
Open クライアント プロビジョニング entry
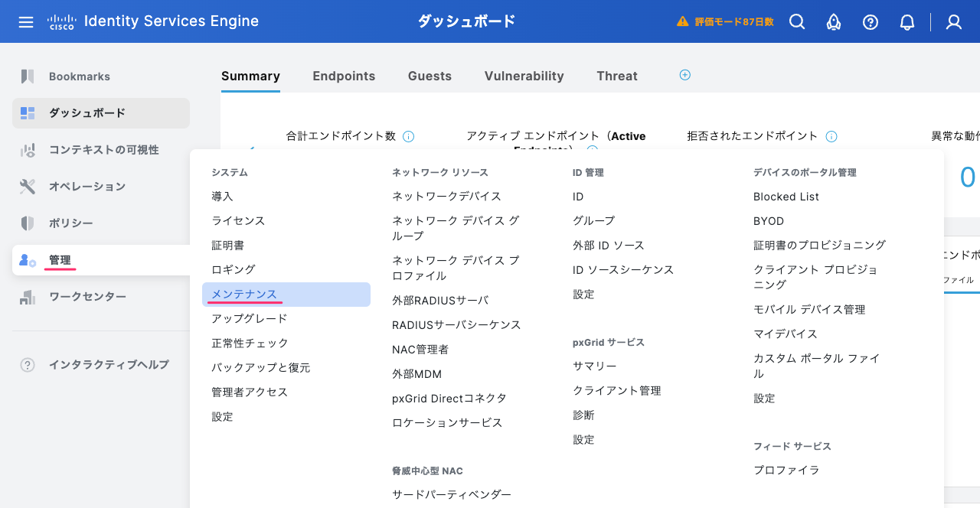click(816, 277)
